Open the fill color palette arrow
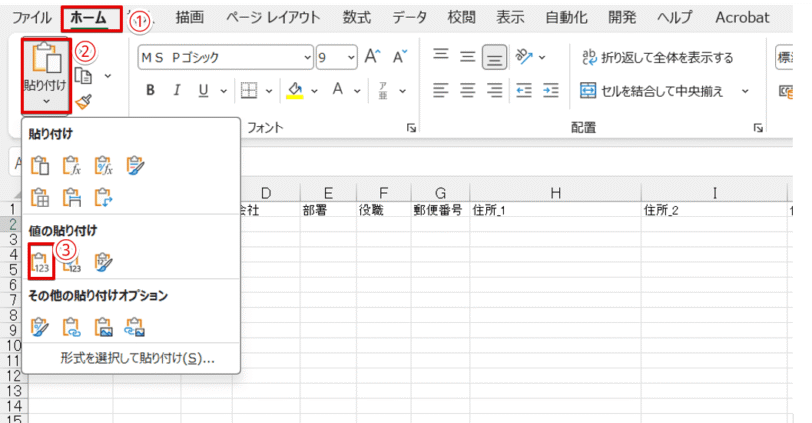 tap(314, 91)
